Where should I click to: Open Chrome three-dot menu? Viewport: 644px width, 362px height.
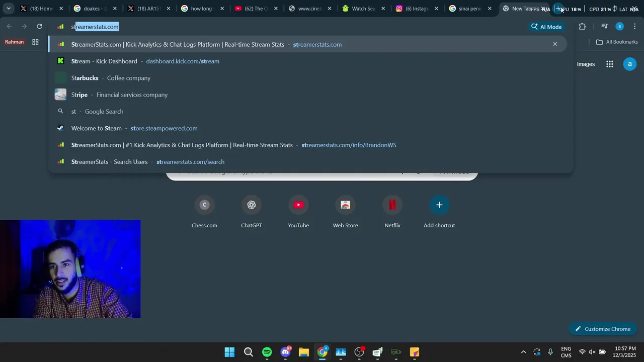(x=634, y=27)
